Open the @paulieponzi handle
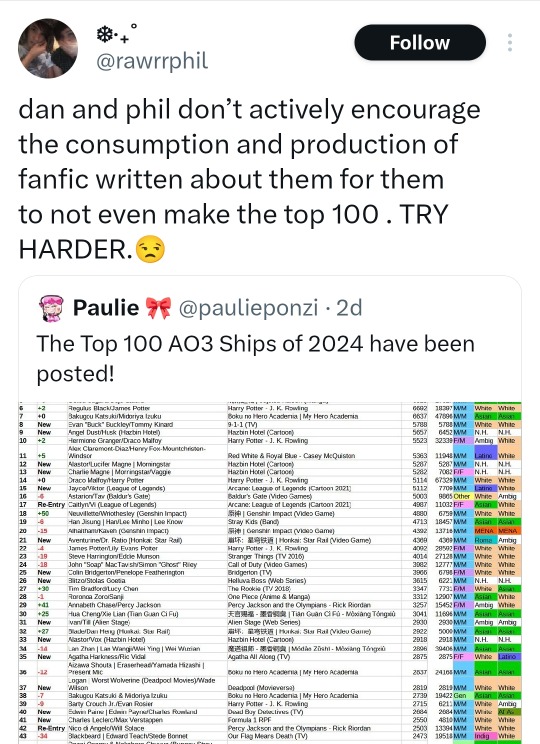Image resolution: width=540 pixels, height=744 pixels. 248,308
